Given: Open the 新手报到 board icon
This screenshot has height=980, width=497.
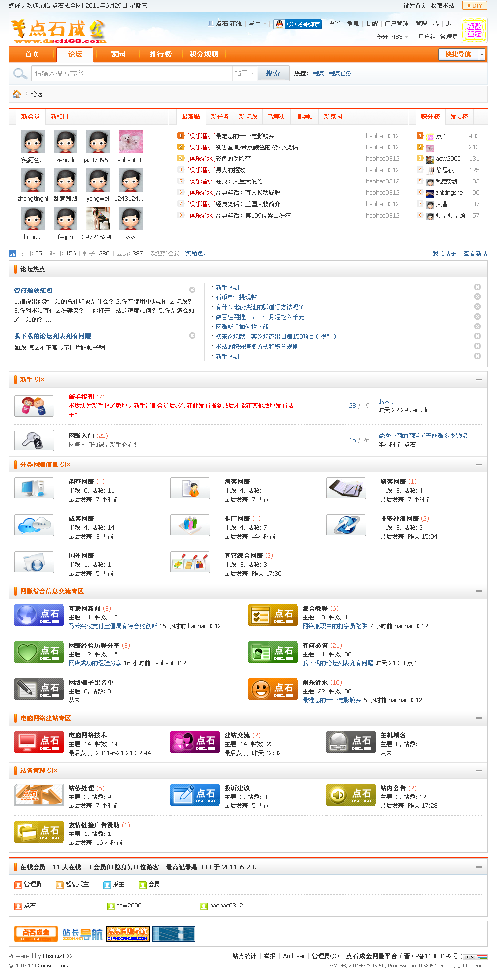Looking at the screenshot, I should tap(34, 406).
